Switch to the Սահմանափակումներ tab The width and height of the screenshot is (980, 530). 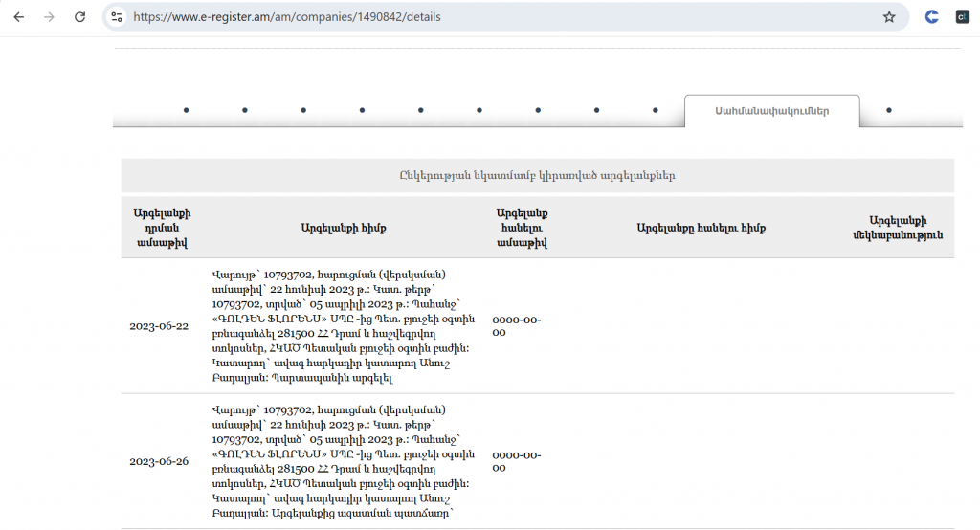(771, 111)
